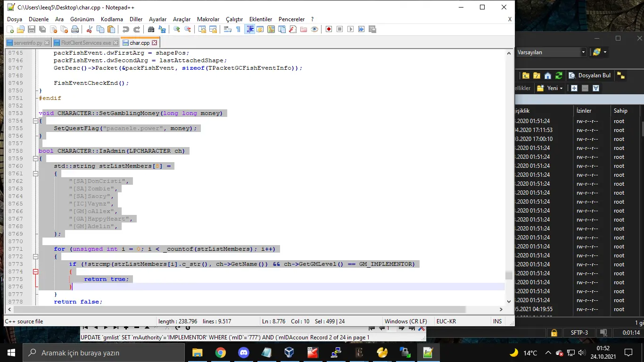
Task: Click the folder tree icon in the background window
Action: [621, 75]
